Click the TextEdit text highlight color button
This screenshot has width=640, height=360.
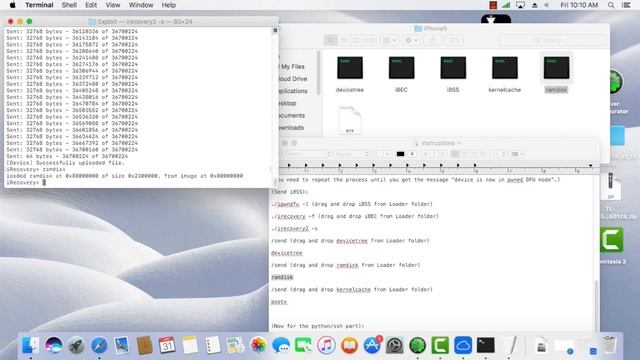(412, 154)
